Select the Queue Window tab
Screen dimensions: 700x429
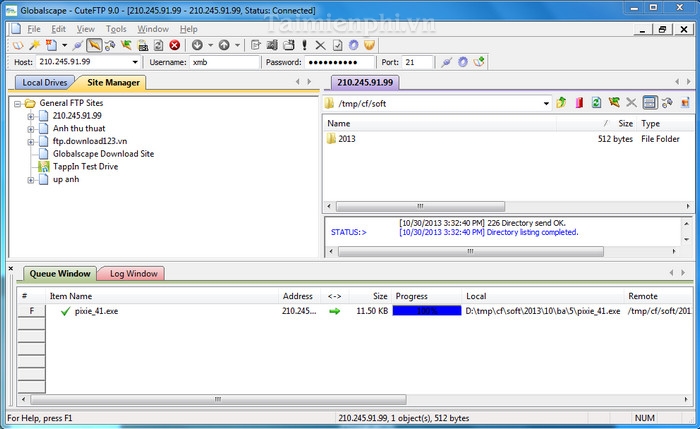tap(60, 274)
